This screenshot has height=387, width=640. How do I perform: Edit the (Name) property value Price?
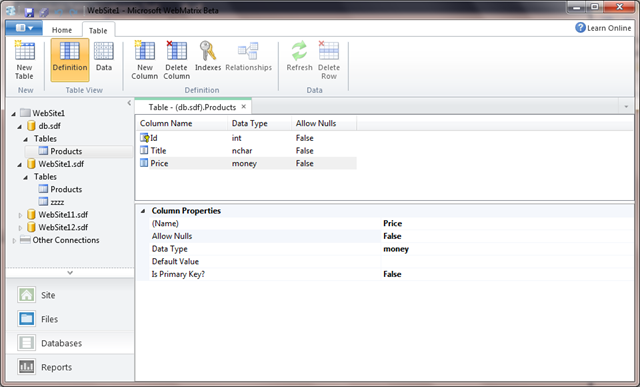(x=507, y=223)
